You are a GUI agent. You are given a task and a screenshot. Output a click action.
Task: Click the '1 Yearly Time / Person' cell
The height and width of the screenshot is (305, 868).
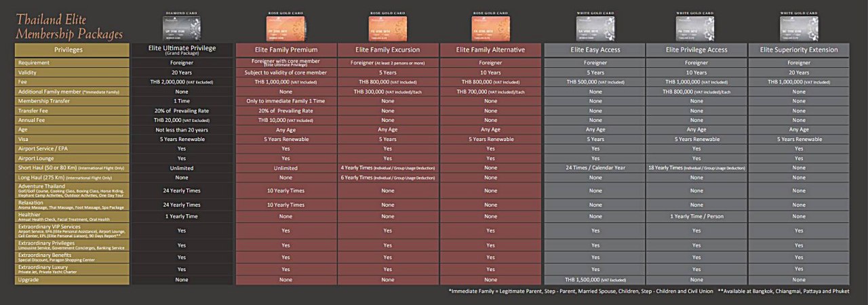pos(696,216)
